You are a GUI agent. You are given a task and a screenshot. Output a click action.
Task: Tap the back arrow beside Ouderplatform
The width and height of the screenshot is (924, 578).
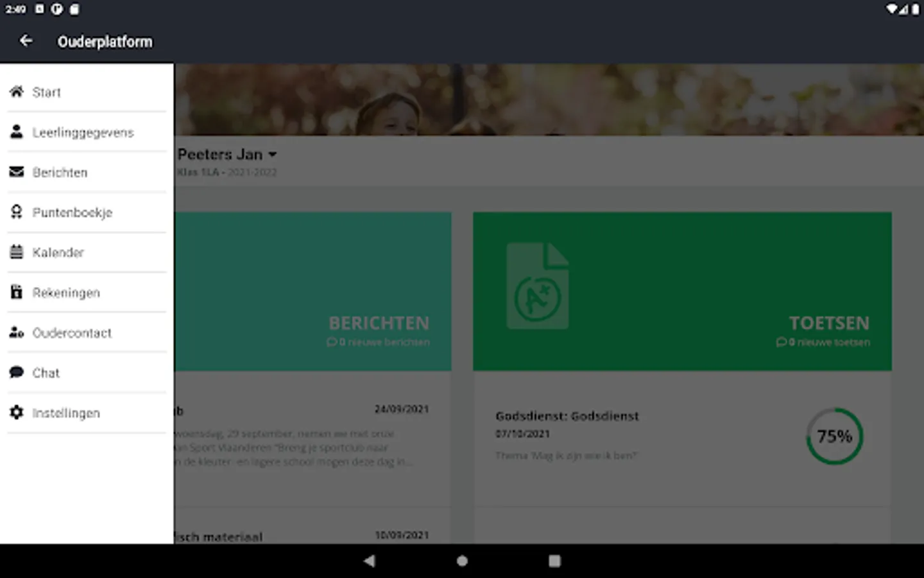[x=26, y=41]
